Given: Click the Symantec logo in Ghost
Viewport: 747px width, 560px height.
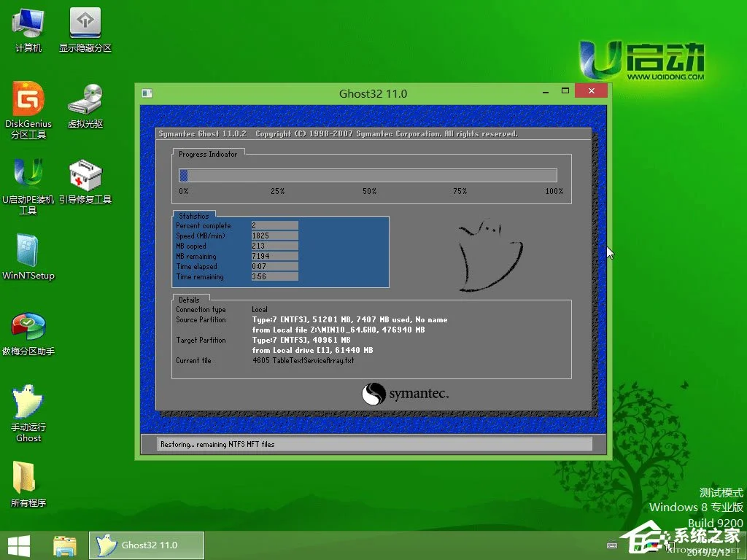Looking at the screenshot, I should point(405,394).
